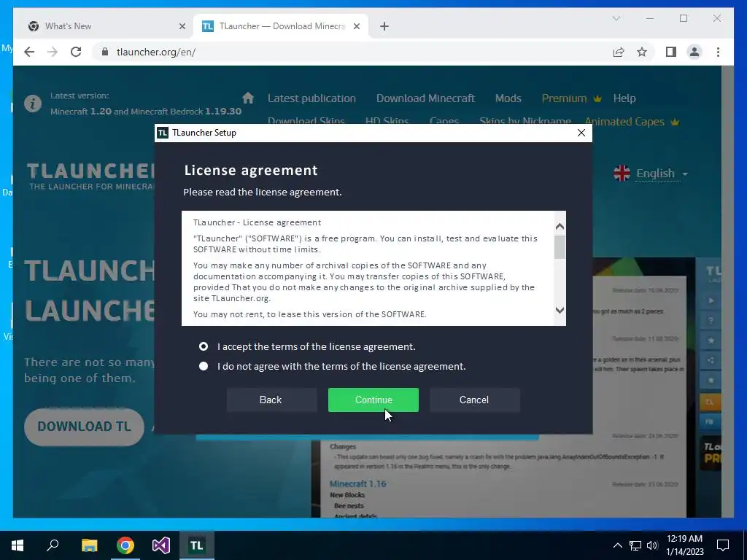Open Download Minecraft menu item
This screenshot has width=747, height=560.
pyautogui.click(x=425, y=98)
